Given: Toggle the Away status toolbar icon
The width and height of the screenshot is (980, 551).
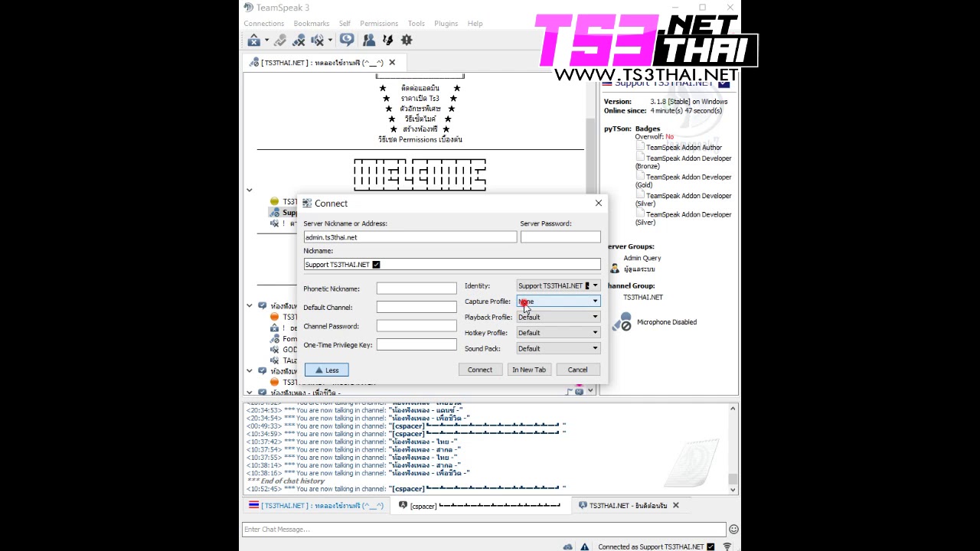Looking at the screenshot, I should (x=253, y=40).
